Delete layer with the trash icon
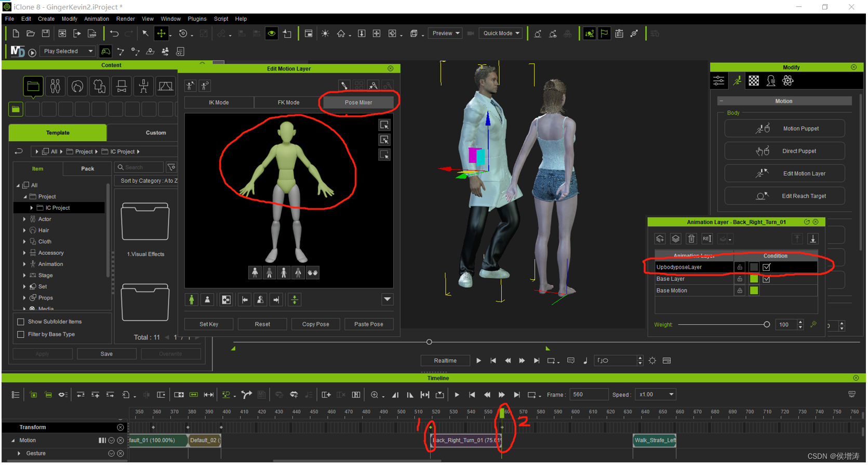 click(691, 239)
